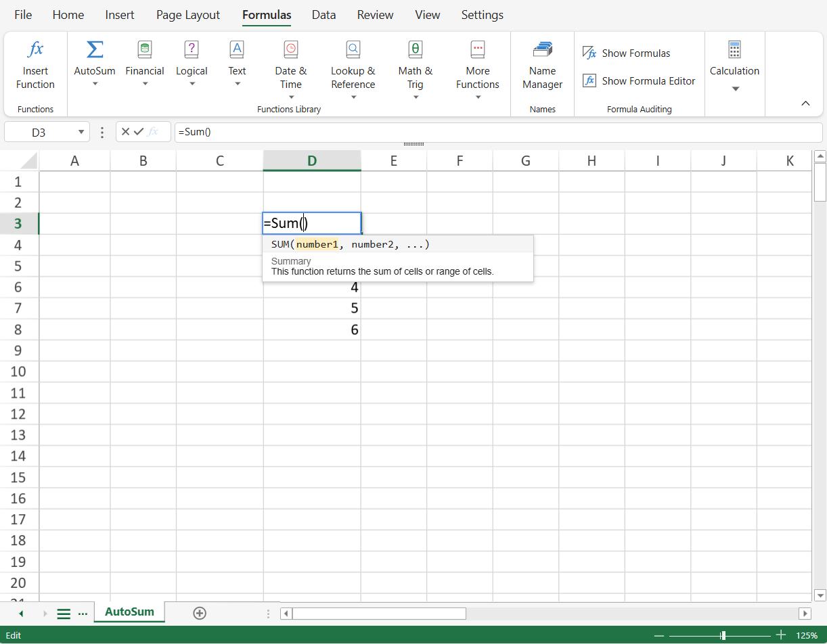Switch to the Data tab
The image size is (827, 644).
(323, 15)
